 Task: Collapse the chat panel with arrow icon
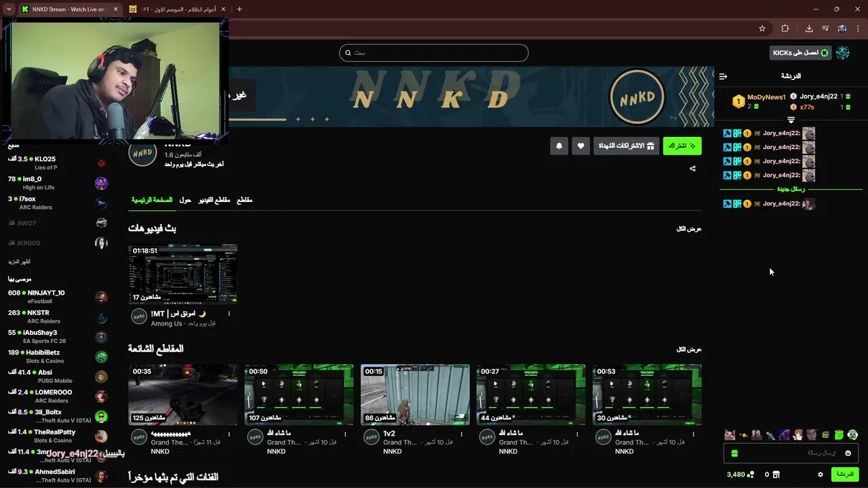723,76
